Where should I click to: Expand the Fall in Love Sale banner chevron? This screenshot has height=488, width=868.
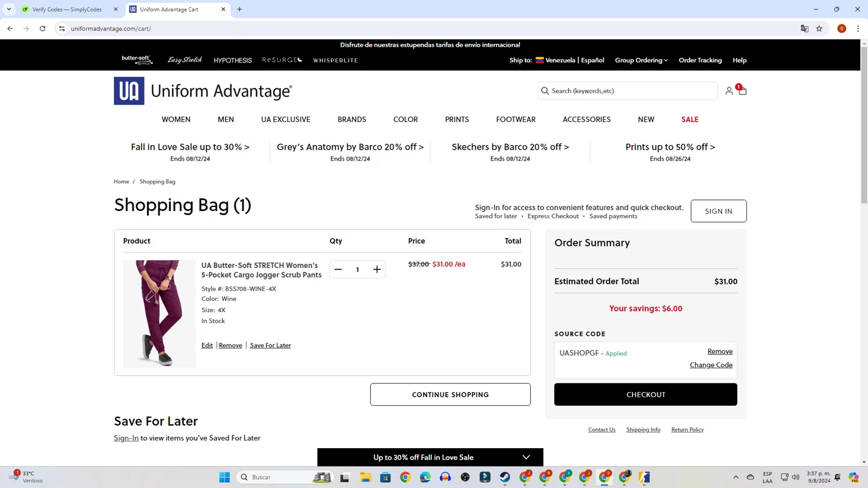[x=526, y=457]
